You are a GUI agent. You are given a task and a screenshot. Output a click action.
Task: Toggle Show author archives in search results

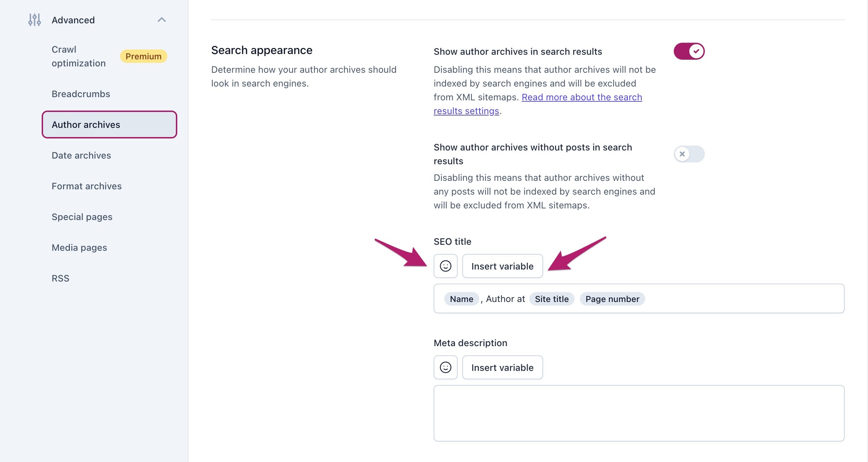pyautogui.click(x=688, y=51)
